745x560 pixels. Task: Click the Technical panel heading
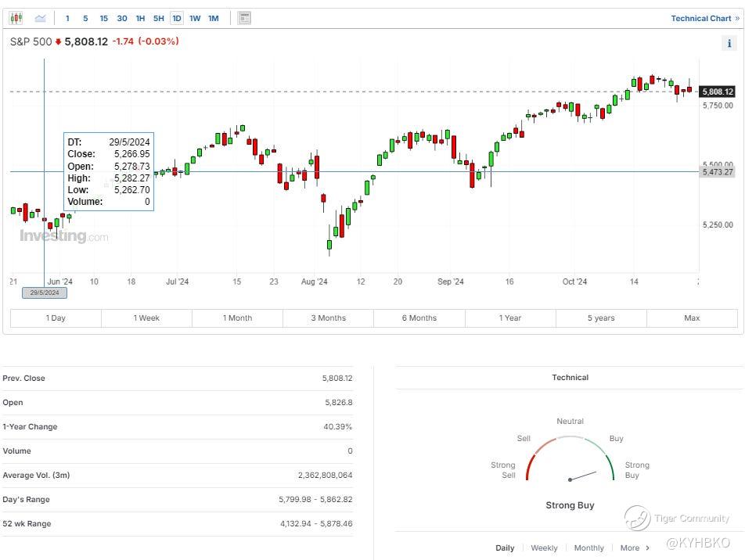[x=570, y=378]
